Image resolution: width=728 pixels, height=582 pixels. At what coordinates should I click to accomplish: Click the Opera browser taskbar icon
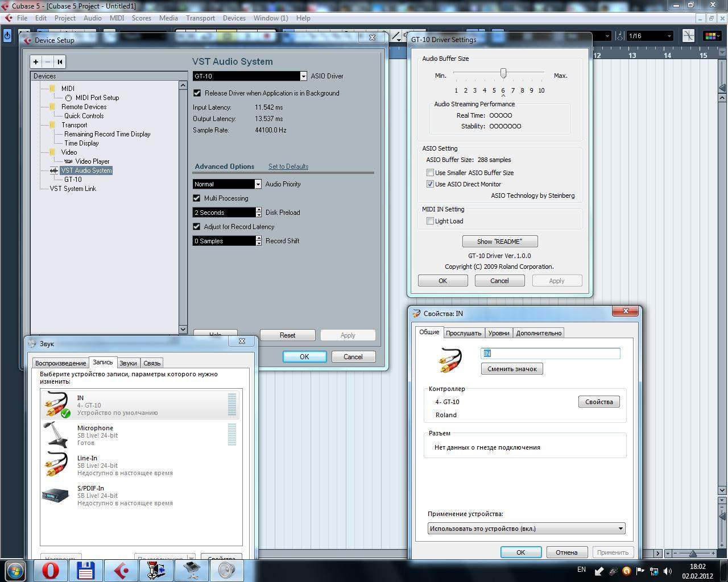click(x=51, y=570)
